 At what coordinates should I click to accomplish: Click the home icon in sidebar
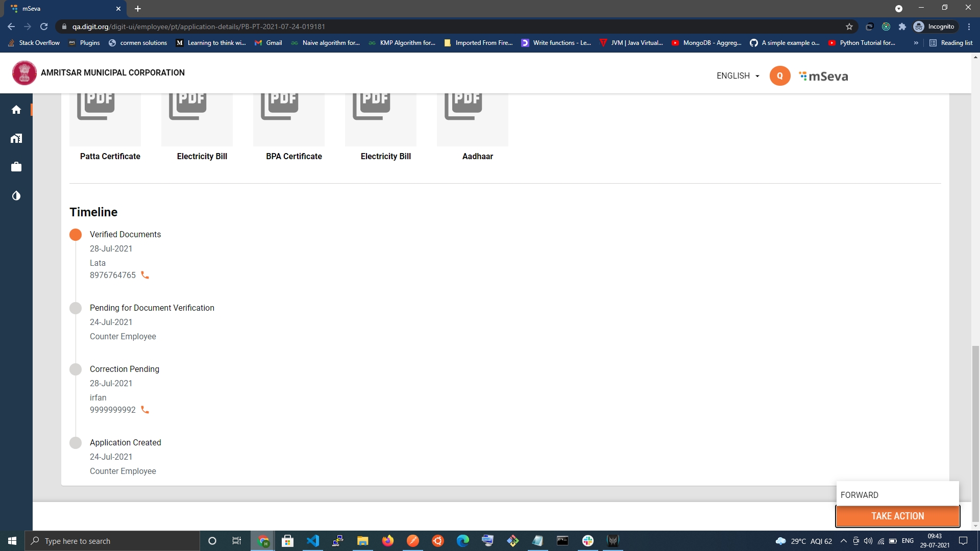pos(16,110)
